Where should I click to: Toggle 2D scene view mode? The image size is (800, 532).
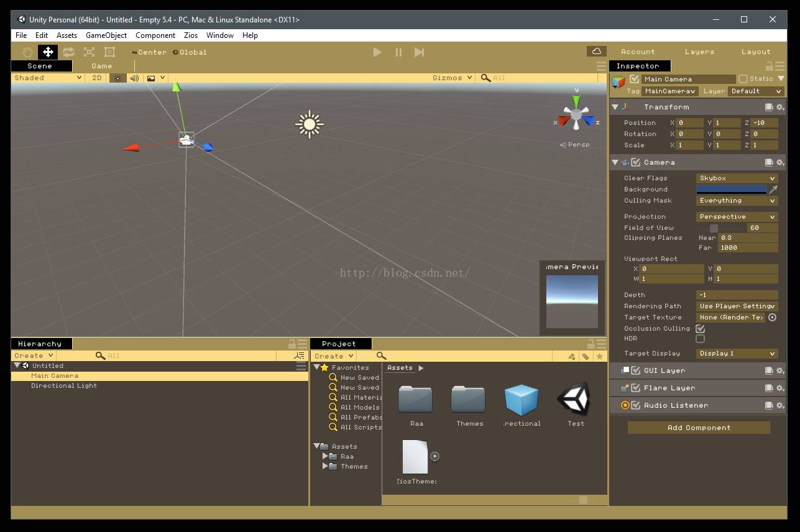[97, 78]
